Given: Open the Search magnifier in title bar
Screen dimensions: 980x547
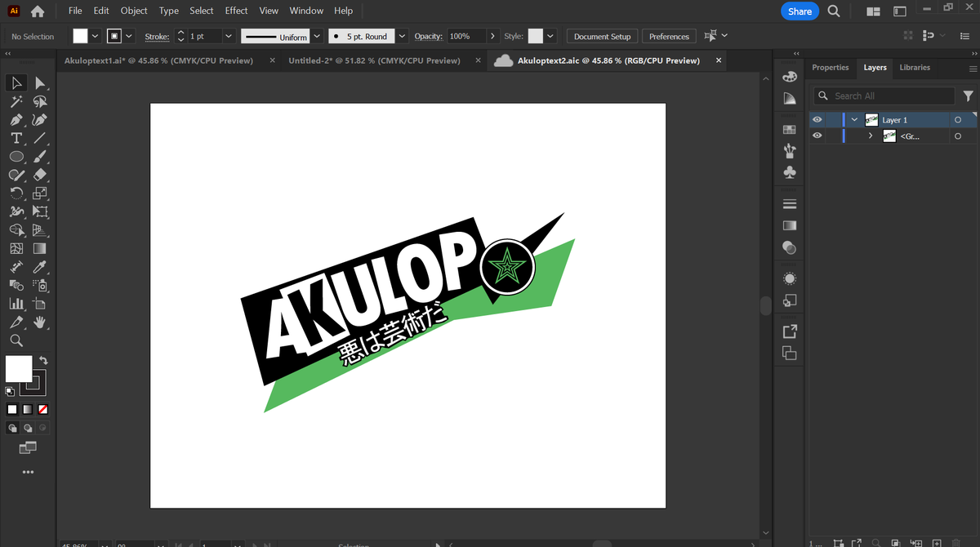Looking at the screenshot, I should (834, 11).
